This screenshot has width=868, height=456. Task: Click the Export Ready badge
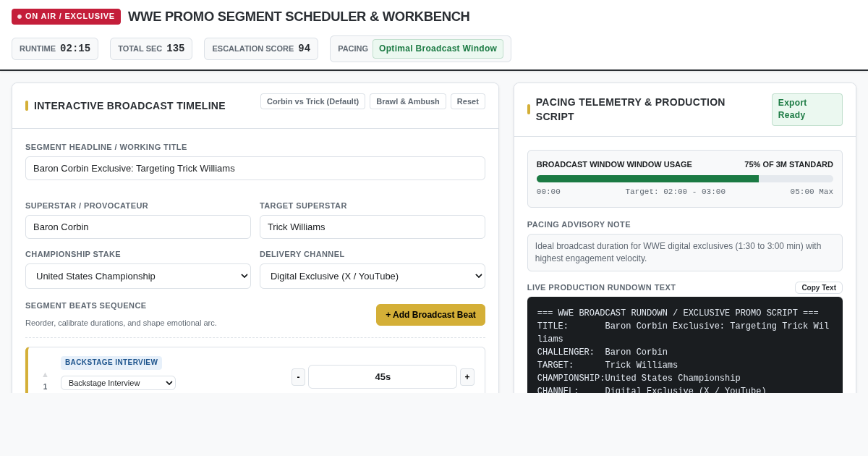807,109
